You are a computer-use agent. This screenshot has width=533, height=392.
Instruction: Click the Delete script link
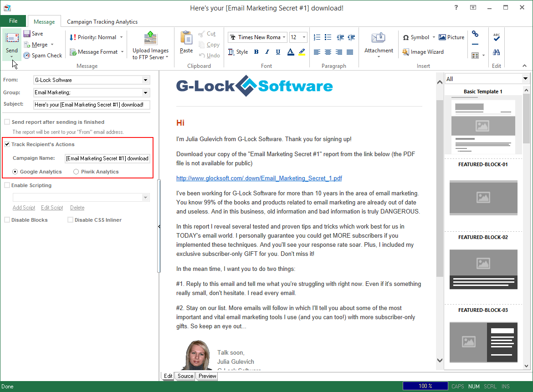pos(77,208)
